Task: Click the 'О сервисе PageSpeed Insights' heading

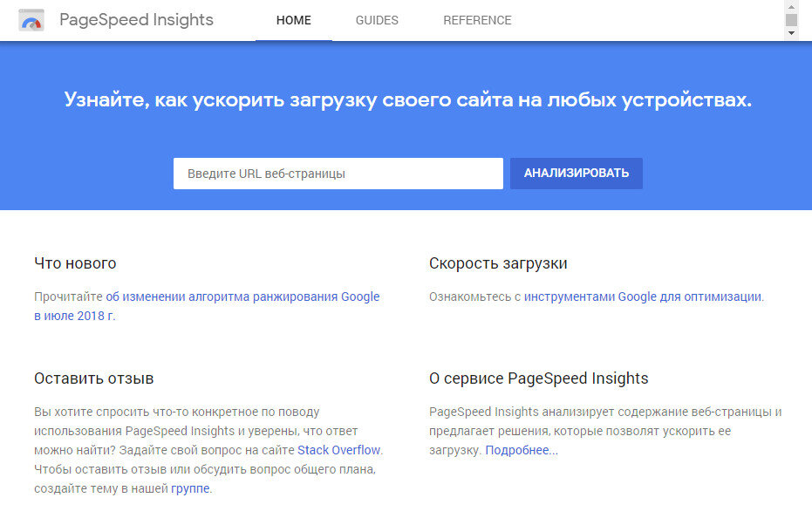Action: pos(538,378)
